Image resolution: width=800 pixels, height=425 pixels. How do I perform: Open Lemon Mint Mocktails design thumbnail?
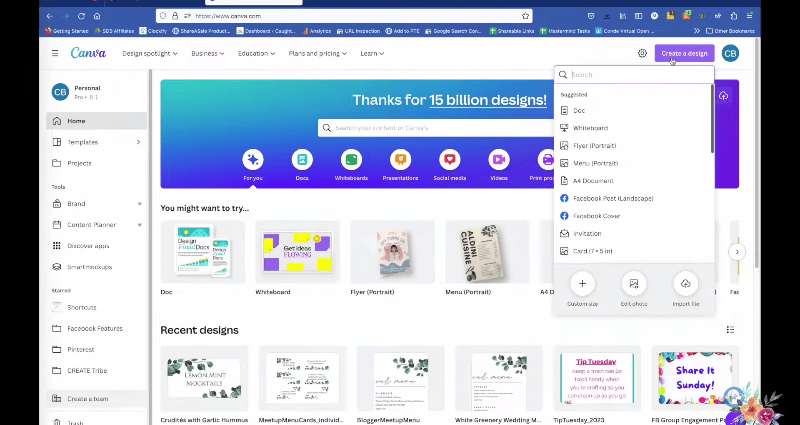pos(204,378)
